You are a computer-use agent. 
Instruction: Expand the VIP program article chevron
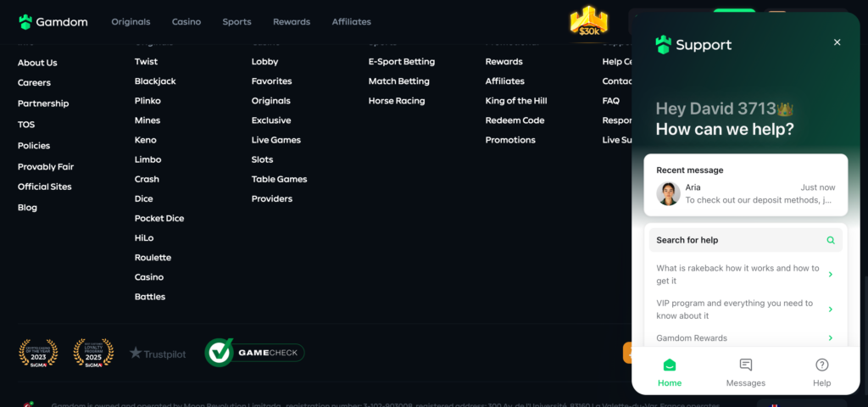click(x=831, y=309)
